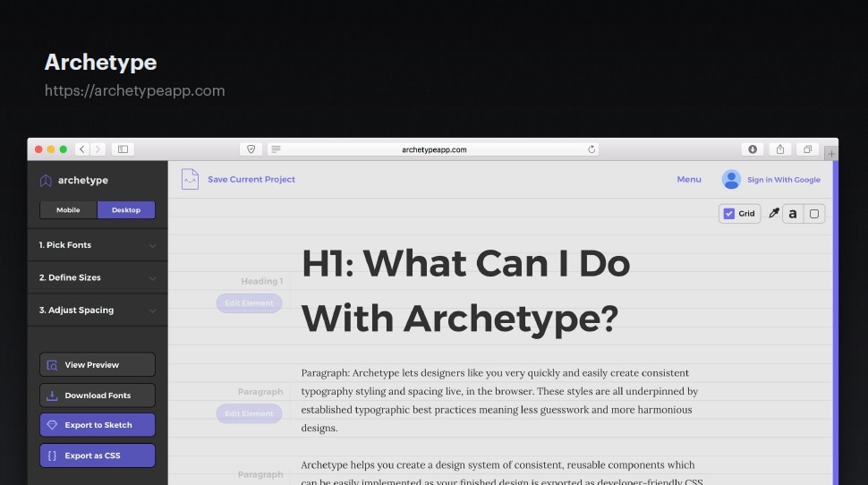Click paragraph beginning 'Archetype helps you create'
This screenshot has height=485, width=868.
tap(502, 472)
